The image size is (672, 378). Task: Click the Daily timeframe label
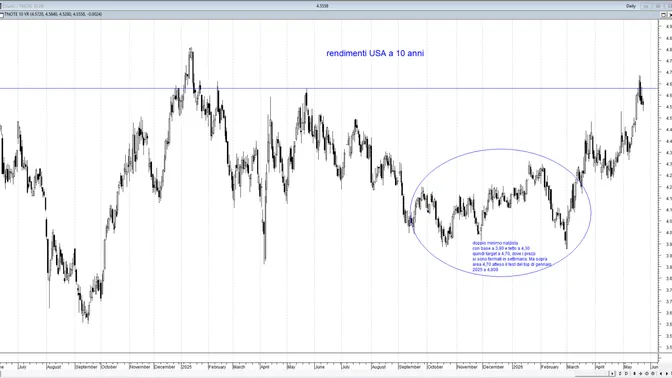631,6
